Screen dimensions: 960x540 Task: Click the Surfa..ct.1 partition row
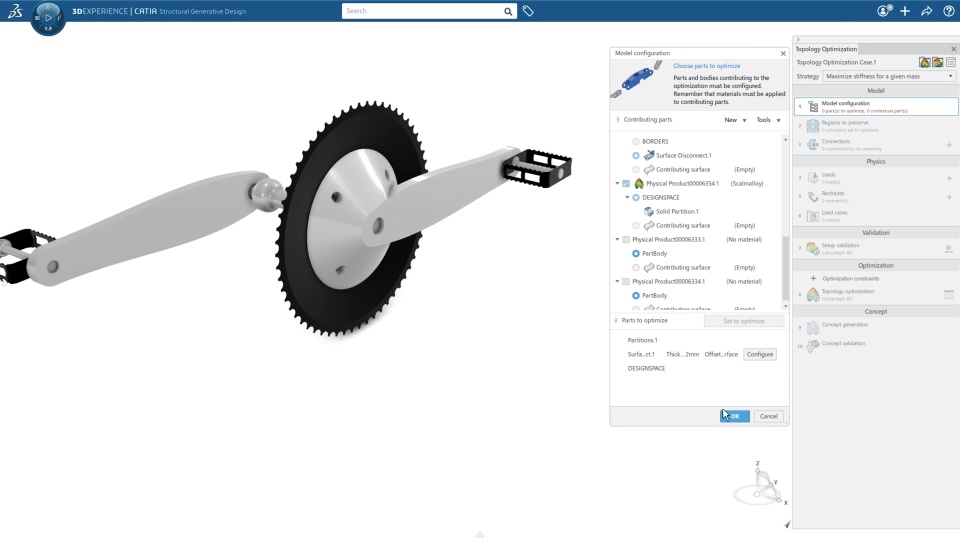(641, 354)
